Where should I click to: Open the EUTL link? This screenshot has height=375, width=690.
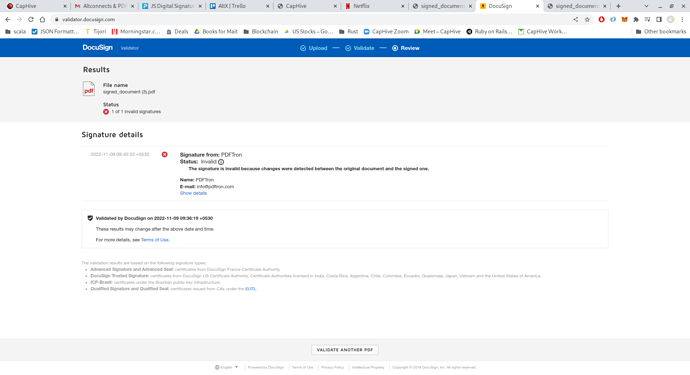250,289
